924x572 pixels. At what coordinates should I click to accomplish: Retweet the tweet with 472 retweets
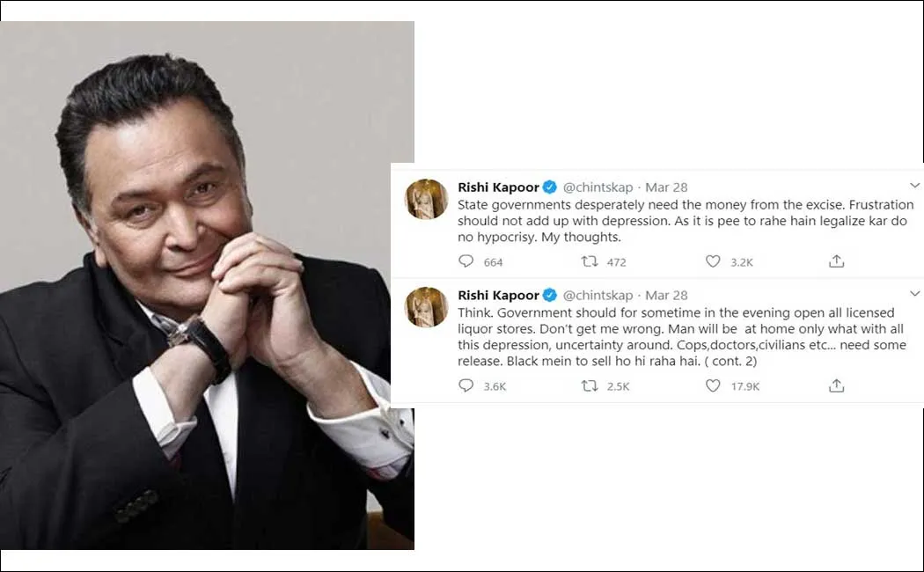(x=590, y=261)
